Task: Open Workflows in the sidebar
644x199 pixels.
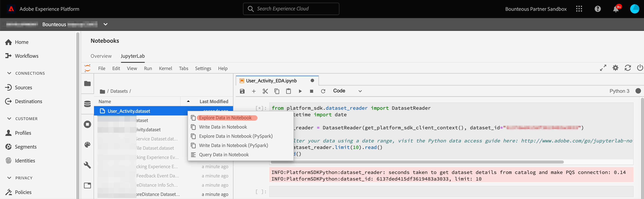Action: (22, 56)
